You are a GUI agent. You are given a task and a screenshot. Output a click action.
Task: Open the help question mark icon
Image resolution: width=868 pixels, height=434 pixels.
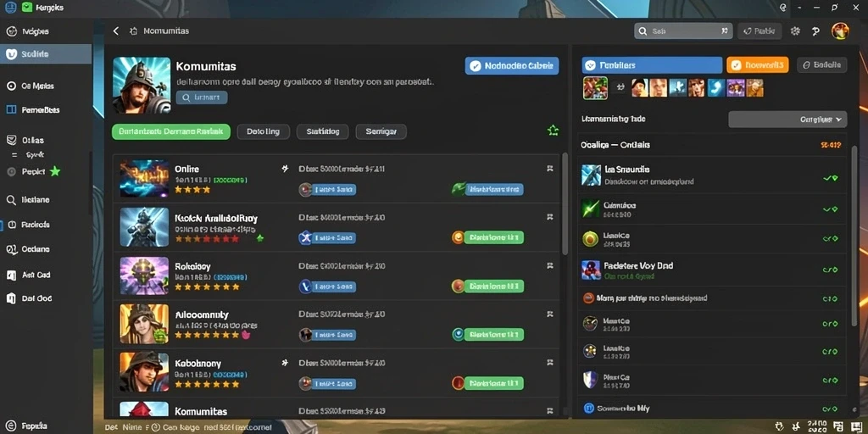(815, 31)
